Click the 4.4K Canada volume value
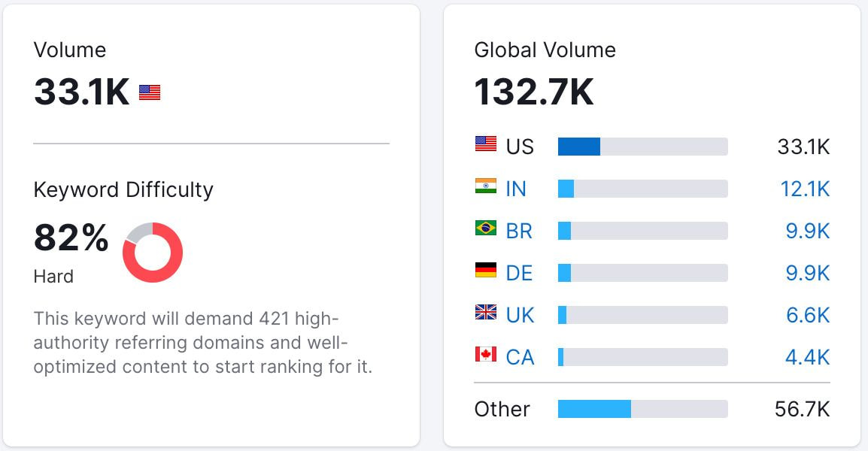 tap(808, 357)
